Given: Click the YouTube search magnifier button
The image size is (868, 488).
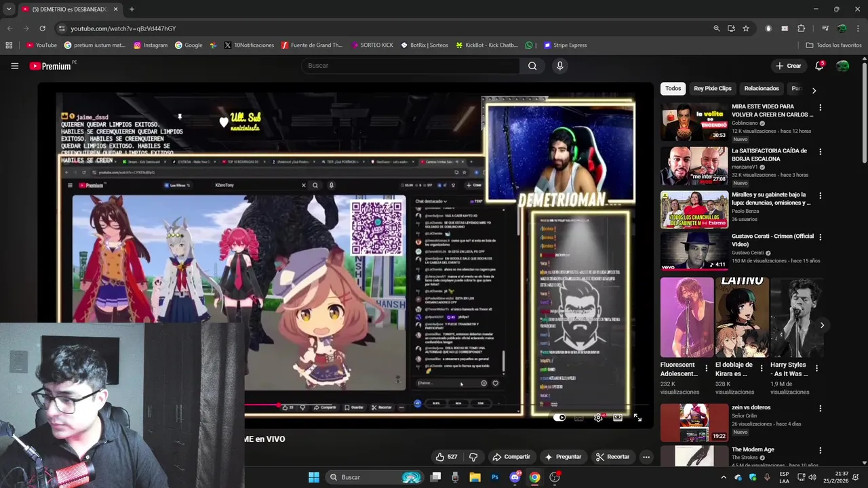Looking at the screenshot, I should tap(532, 66).
